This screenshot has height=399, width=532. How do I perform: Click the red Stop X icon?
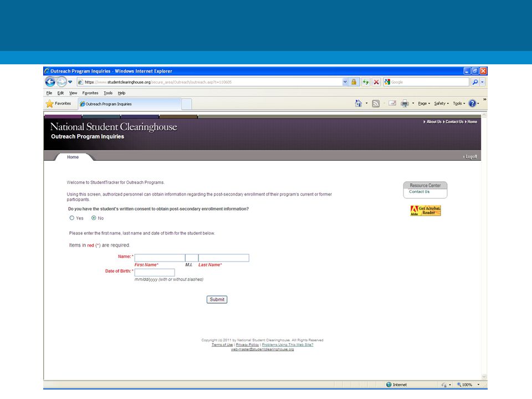tap(376, 82)
